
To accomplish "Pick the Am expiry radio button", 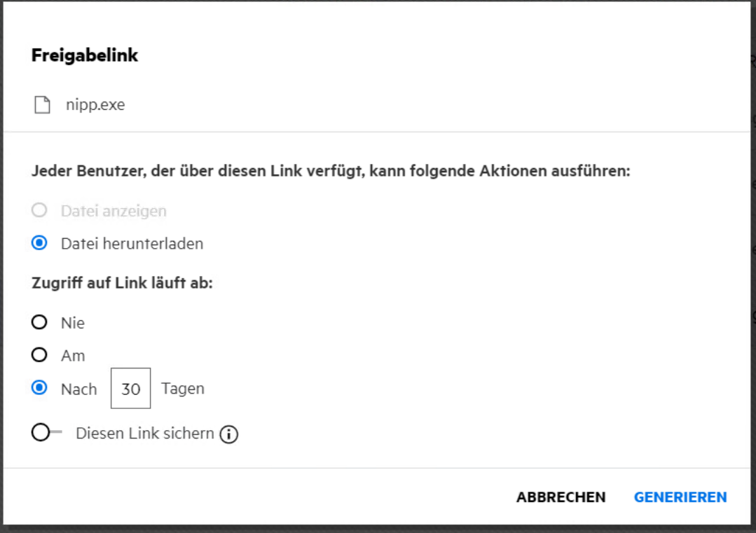I will (x=40, y=355).
